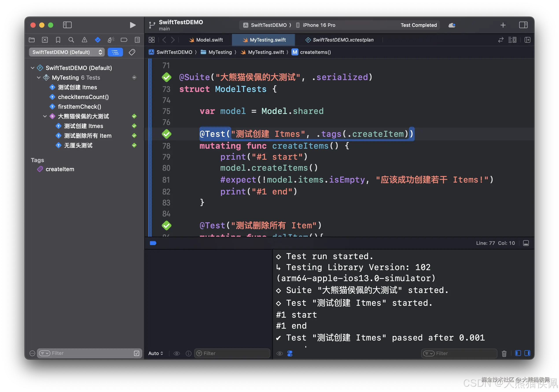559x392 pixels.
Task: Toggle the left navigator sidebar
Action: (67, 25)
